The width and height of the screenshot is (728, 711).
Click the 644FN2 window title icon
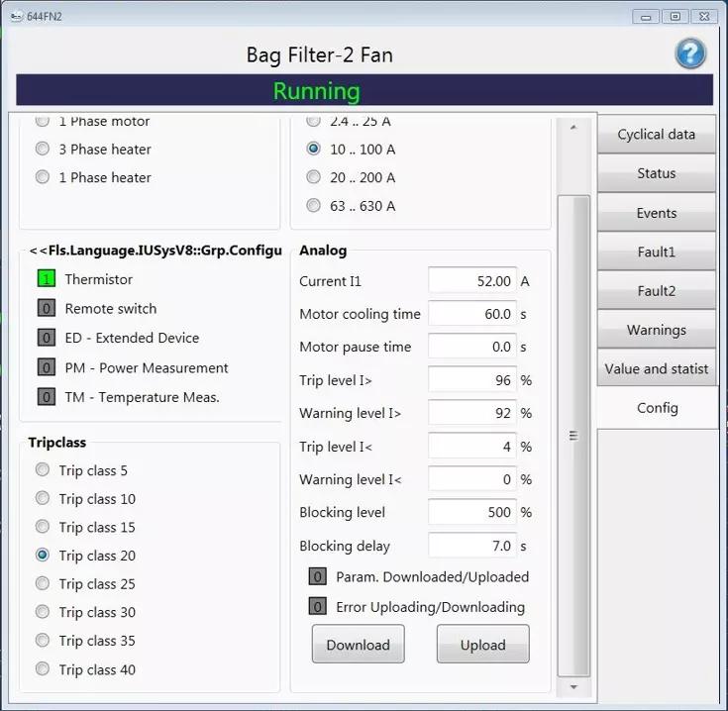point(16,16)
